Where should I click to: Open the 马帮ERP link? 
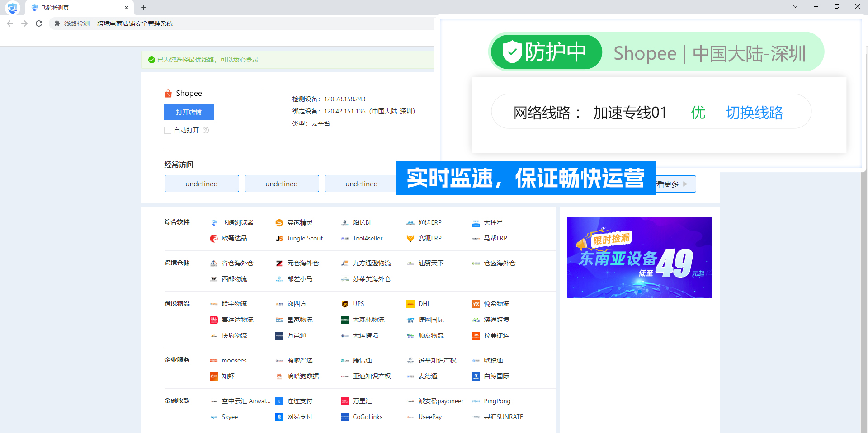click(x=495, y=239)
